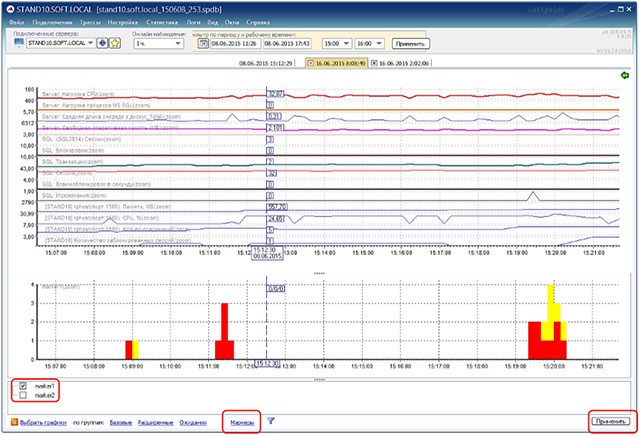
Task: Click the star favorite icon beside server
Action: 115,44
